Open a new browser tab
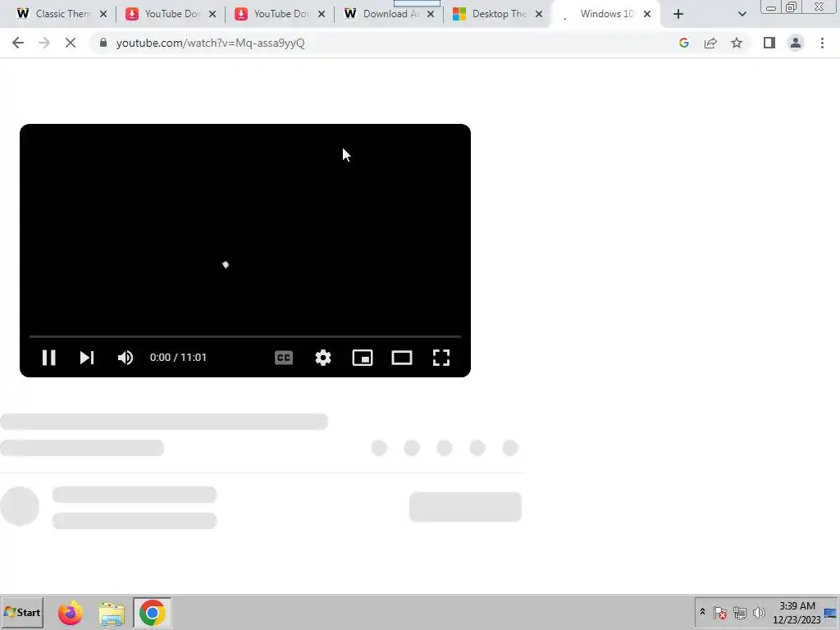 tap(678, 14)
